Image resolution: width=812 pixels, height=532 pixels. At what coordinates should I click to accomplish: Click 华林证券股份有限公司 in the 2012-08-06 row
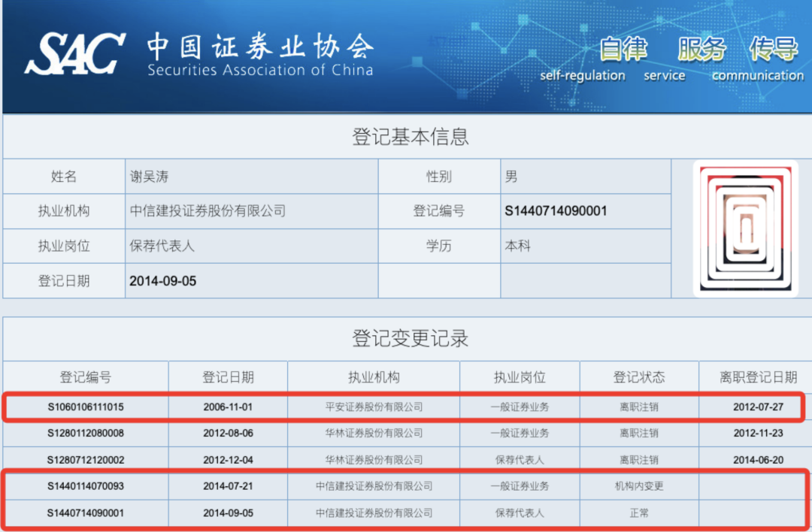(x=374, y=433)
